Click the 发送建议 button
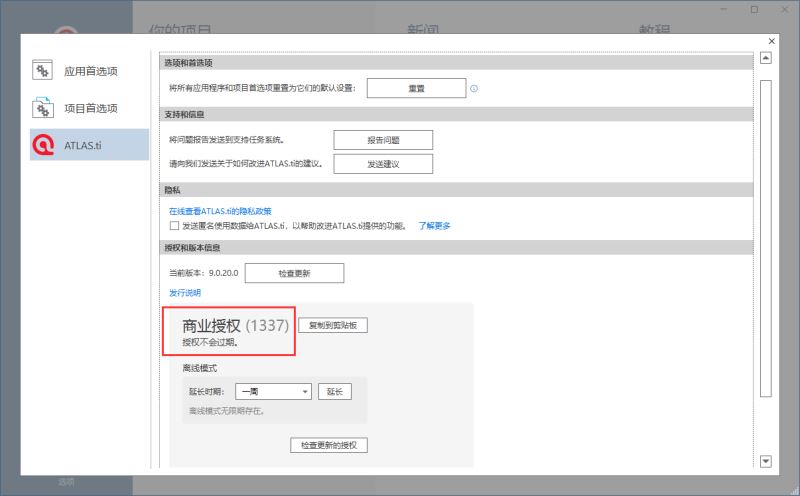Viewport: 800px width, 496px height. click(x=383, y=164)
